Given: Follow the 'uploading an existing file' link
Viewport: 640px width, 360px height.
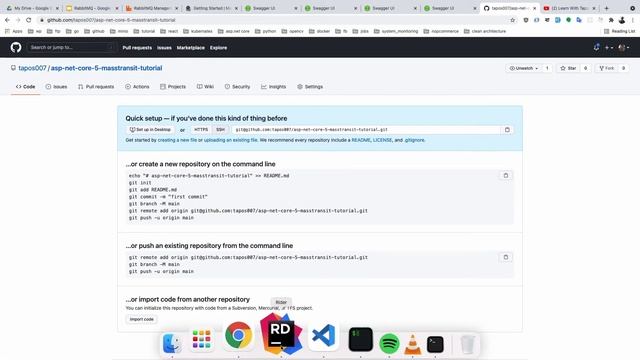Looking at the screenshot, I should pyautogui.click(x=231, y=140).
